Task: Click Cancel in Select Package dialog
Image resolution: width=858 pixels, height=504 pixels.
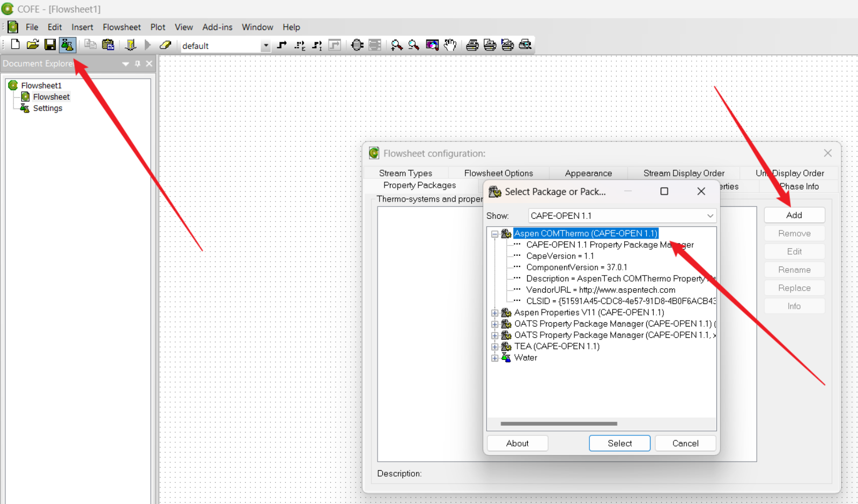Action: tap(685, 443)
